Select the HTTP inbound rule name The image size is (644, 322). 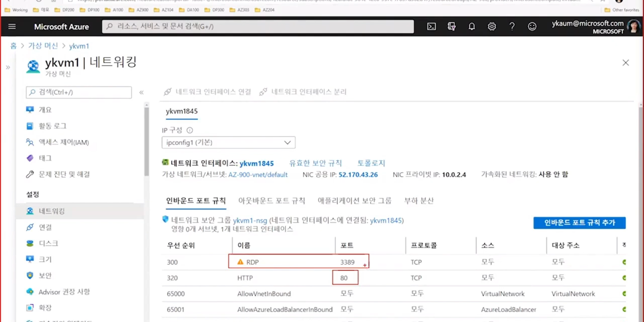click(245, 278)
